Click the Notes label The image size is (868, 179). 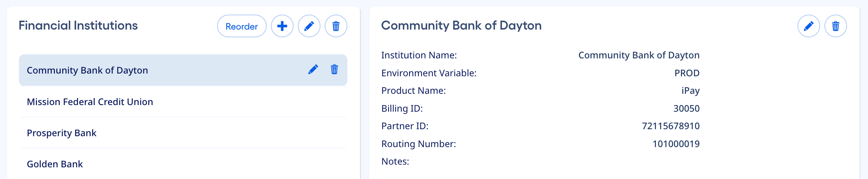[395, 161]
